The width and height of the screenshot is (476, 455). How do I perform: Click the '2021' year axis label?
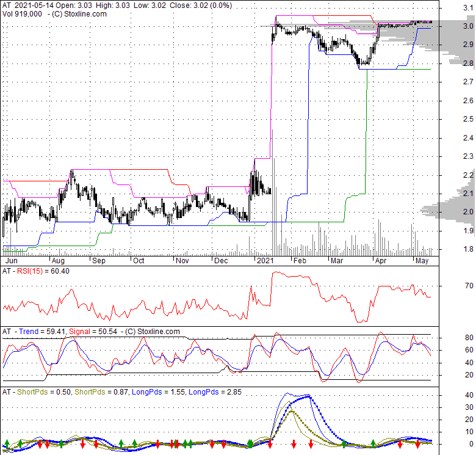(265, 261)
